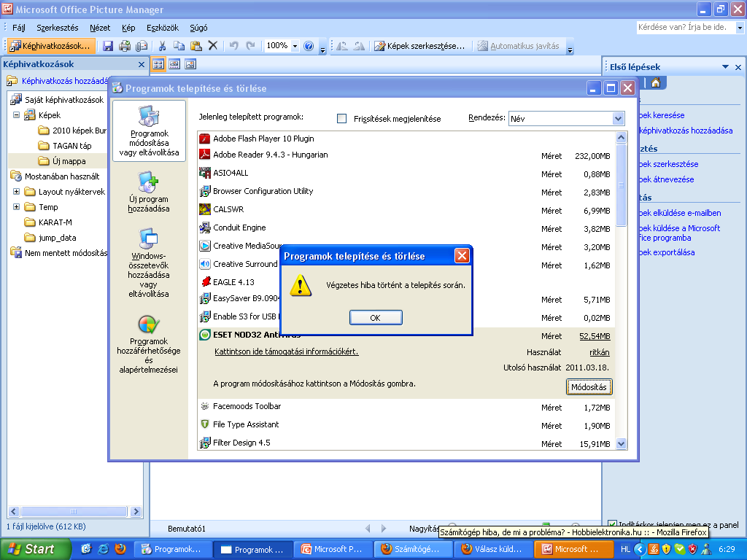
Task: Click the Delete X icon in toolbar
Action: (x=212, y=46)
